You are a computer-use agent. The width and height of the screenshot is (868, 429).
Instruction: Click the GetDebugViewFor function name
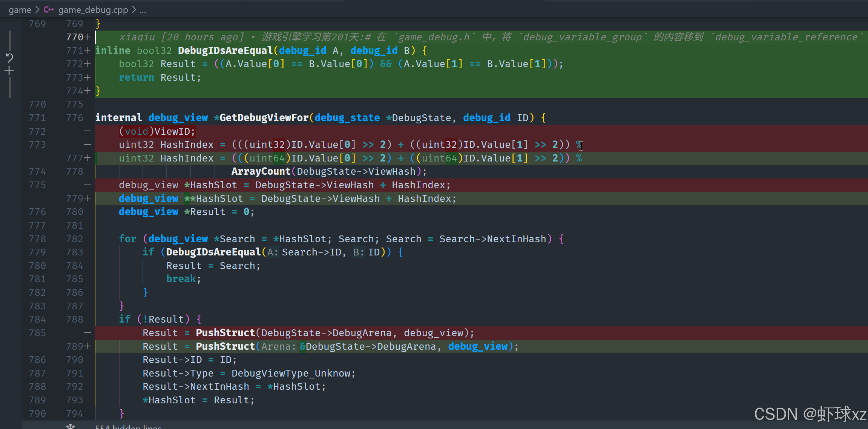point(264,118)
